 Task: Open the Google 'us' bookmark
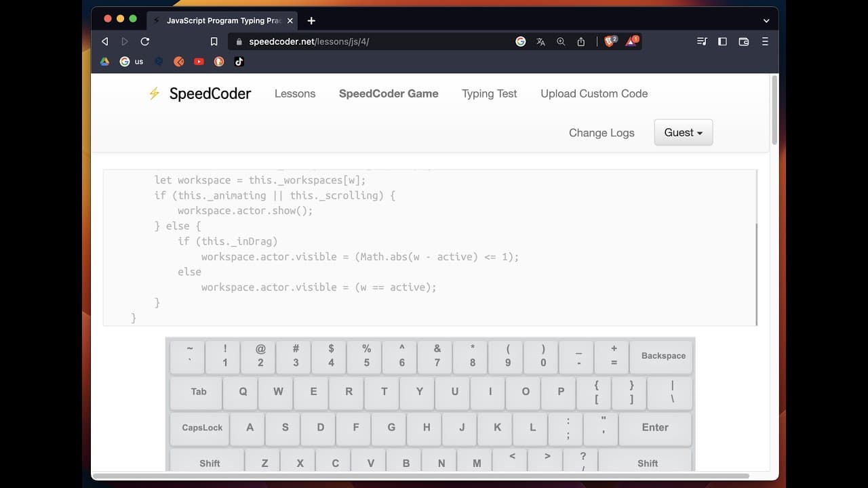coord(132,61)
